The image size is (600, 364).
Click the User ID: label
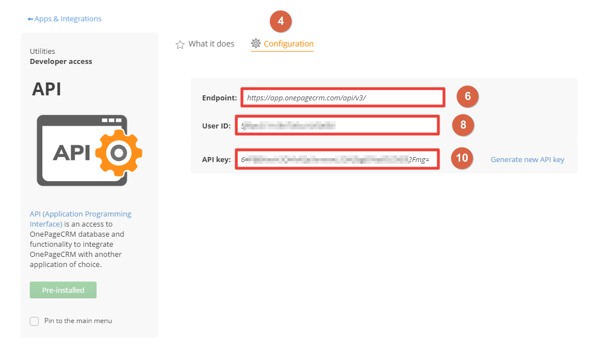click(217, 126)
